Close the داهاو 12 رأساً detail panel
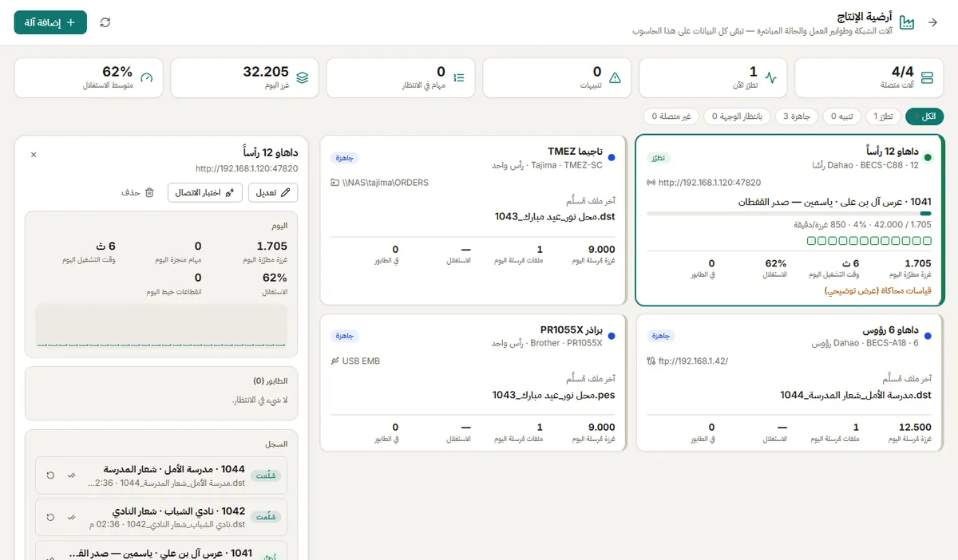The width and height of the screenshot is (958, 560). [x=34, y=155]
